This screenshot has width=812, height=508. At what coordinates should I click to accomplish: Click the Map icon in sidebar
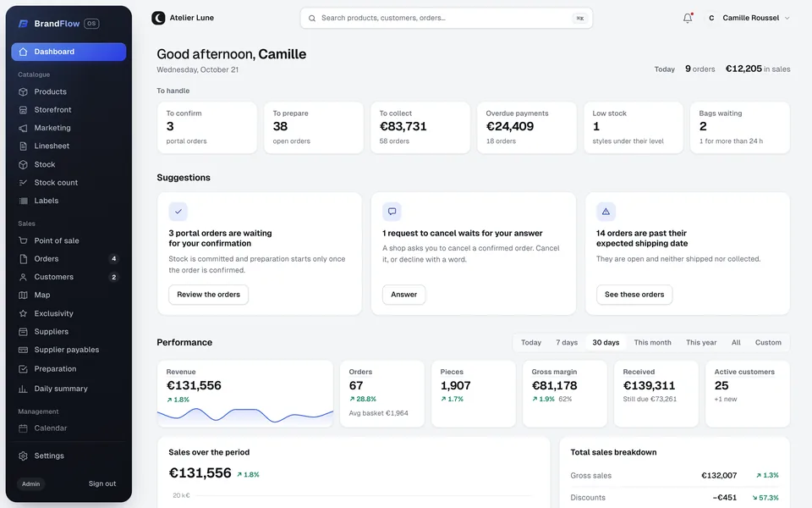23,295
